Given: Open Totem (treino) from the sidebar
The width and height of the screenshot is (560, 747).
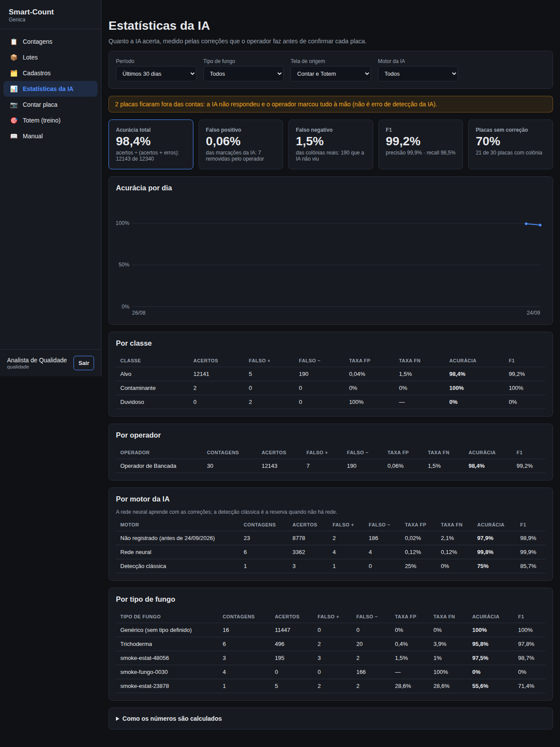Looking at the screenshot, I should point(50,120).
